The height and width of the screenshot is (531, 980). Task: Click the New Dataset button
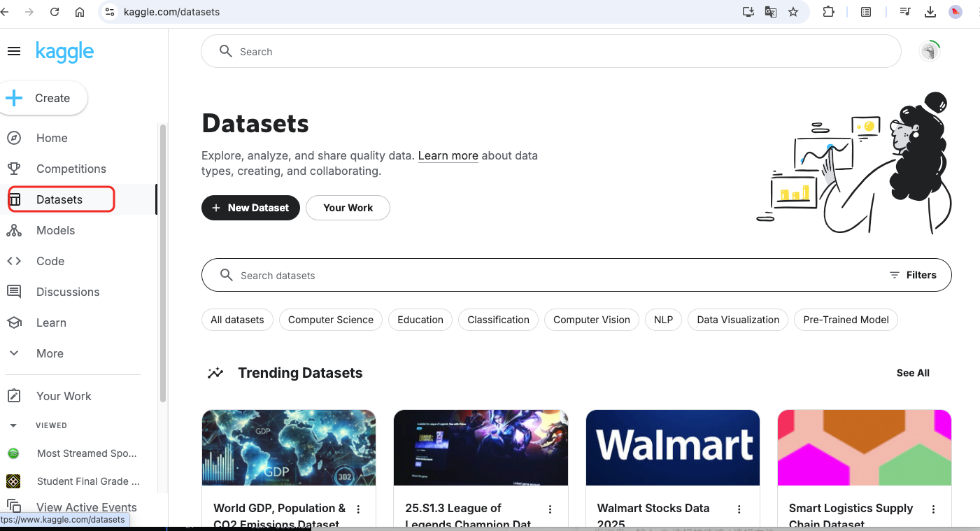(x=250, y=208)
